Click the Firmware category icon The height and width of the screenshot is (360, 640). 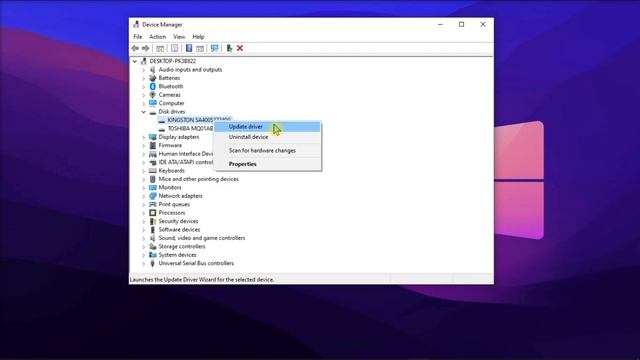(x=153, y=145)
